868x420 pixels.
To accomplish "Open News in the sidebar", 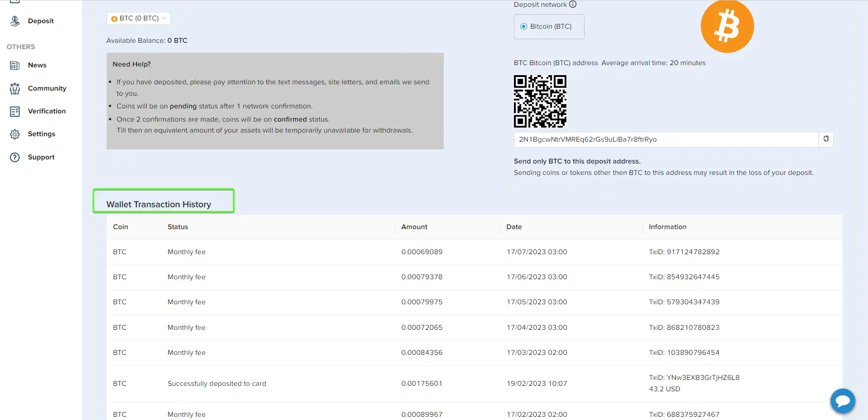I will [37, 65].
